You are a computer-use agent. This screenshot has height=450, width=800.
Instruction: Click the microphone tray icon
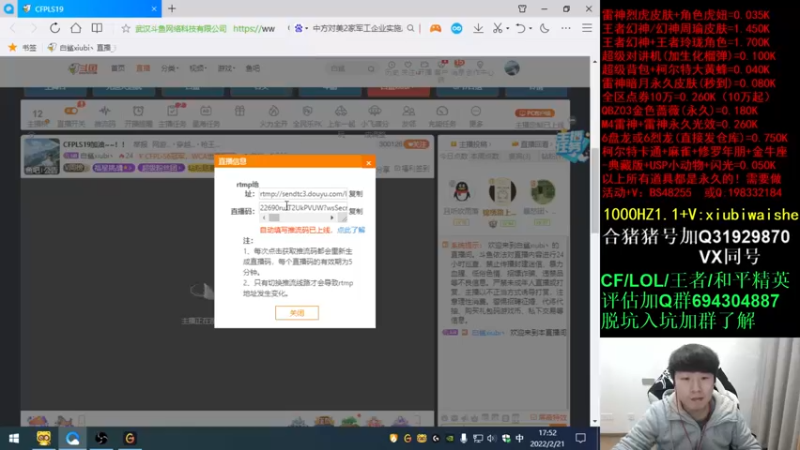click(464, 438)
